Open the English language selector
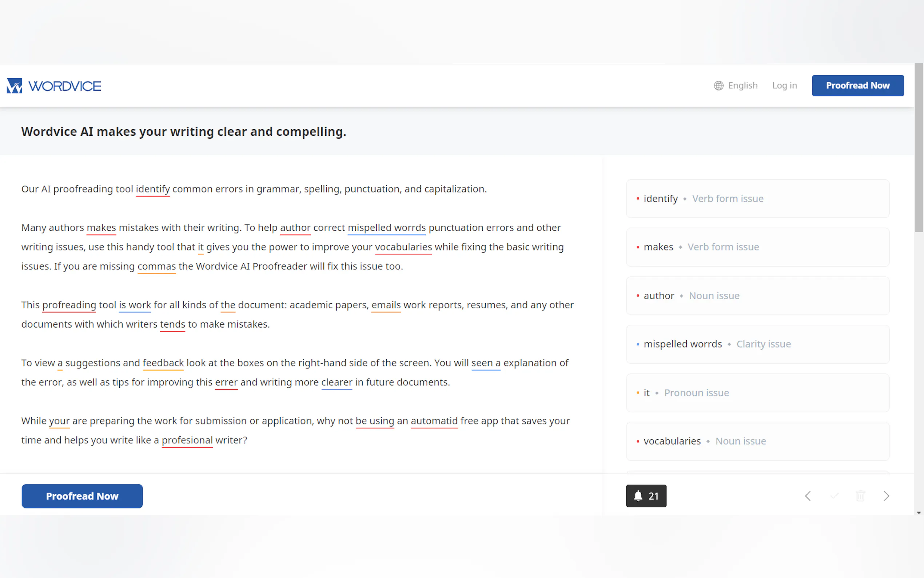The width and height of the screenshot is (924, 578). pyautogui.click(x=742, y=86)
